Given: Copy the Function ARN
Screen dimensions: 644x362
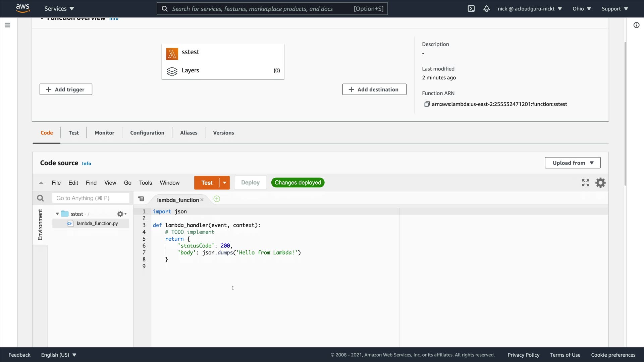Looking at the screenshot, I should (427, 104).
